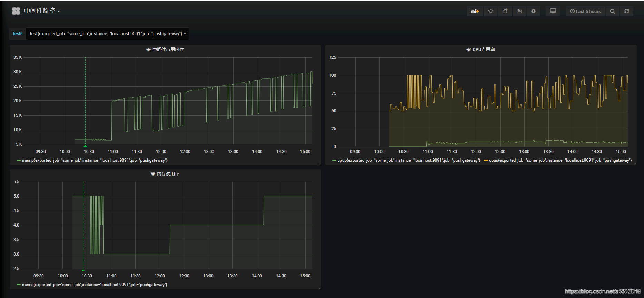Click the 35 K y-axis label
Image resolution: width=644 pixels, height=298 pixels.
pos(18,57)
